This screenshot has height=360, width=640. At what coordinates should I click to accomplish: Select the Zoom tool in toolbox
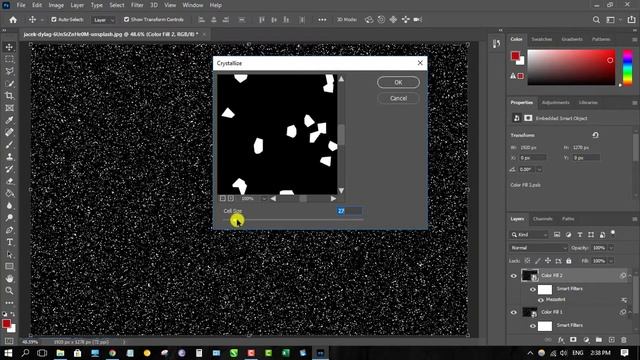9,291
